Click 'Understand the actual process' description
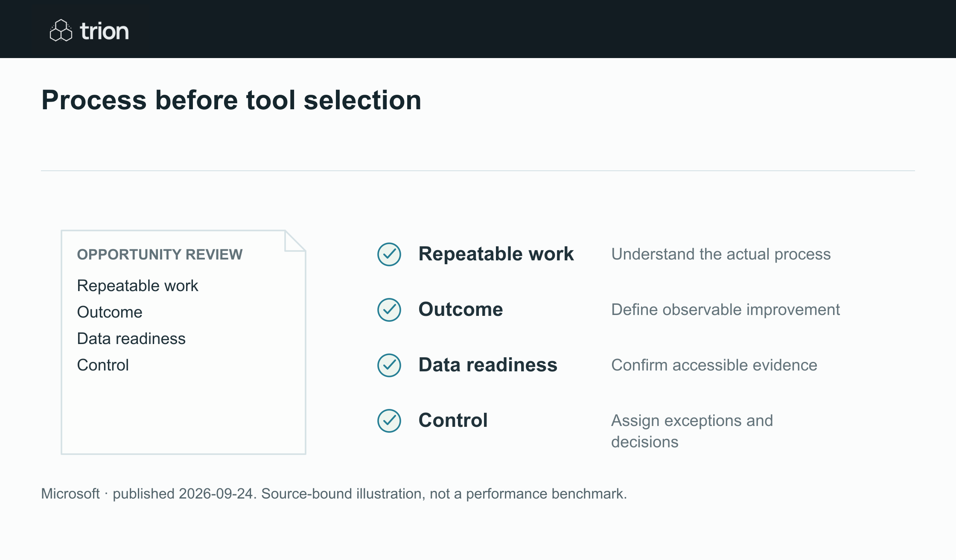The image size is (956, 560). 721,254
